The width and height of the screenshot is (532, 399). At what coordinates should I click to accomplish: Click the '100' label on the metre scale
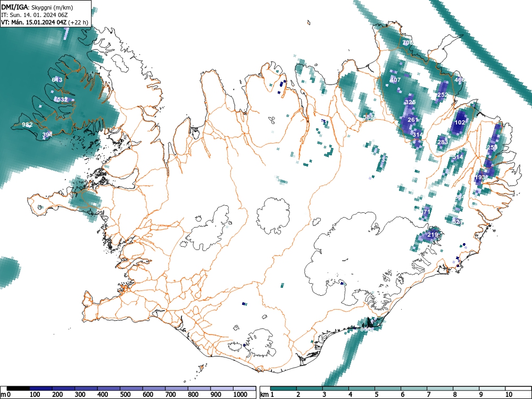tap(35, 395)
